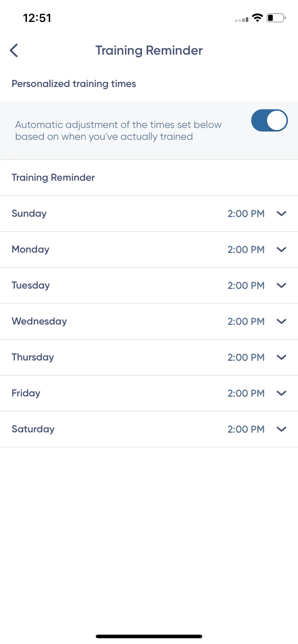Expand the Friday time chevron
This screenshot has height=644, width=298.
(x=281, y=393)
